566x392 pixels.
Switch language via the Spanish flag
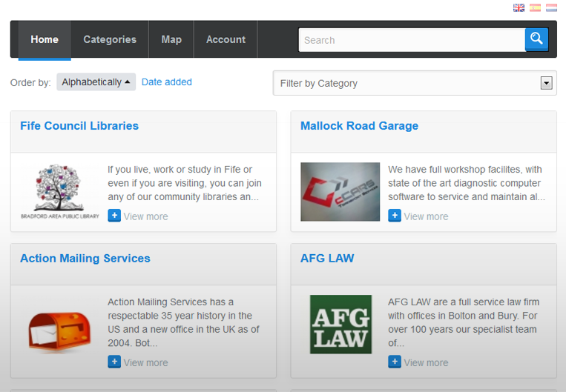point(535,7)
